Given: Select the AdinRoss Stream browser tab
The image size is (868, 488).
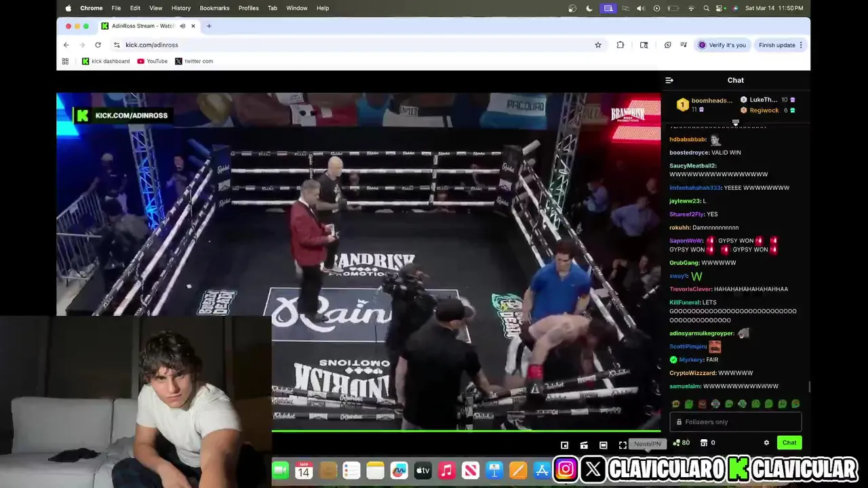Looking at the screenshot, I should [149, 26].
